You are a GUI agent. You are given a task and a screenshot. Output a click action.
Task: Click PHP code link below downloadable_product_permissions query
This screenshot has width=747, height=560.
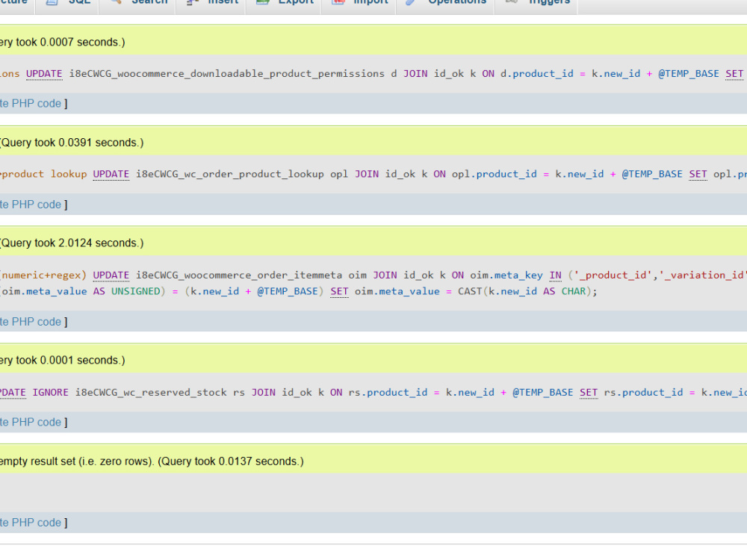31,103
